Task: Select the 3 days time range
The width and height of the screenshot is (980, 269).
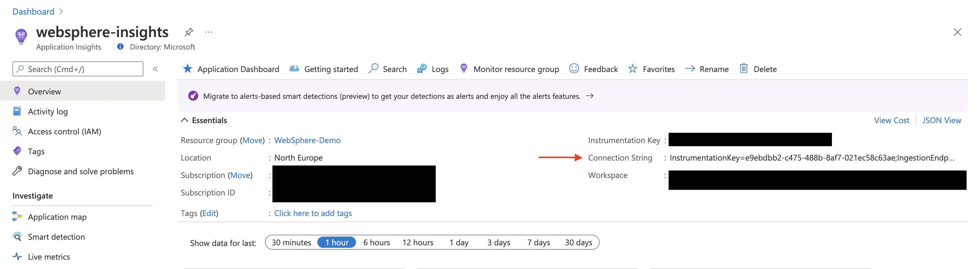Action: [499, 243]
